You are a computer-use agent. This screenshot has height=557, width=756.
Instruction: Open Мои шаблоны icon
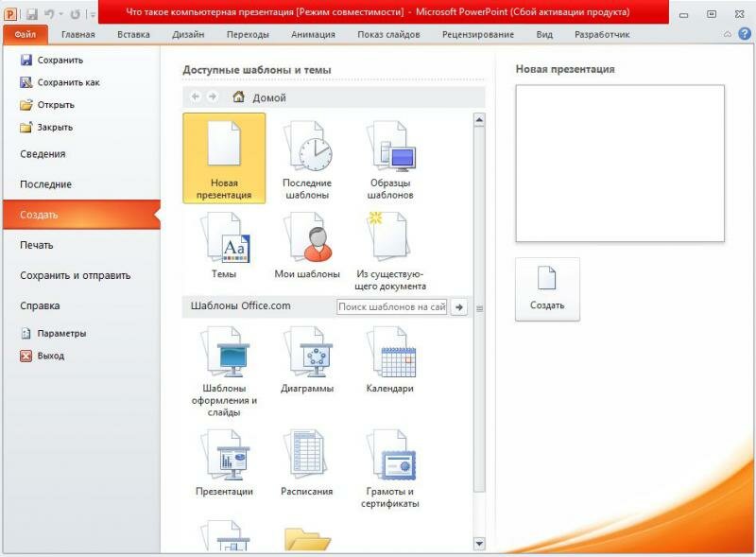coord(307,246)
